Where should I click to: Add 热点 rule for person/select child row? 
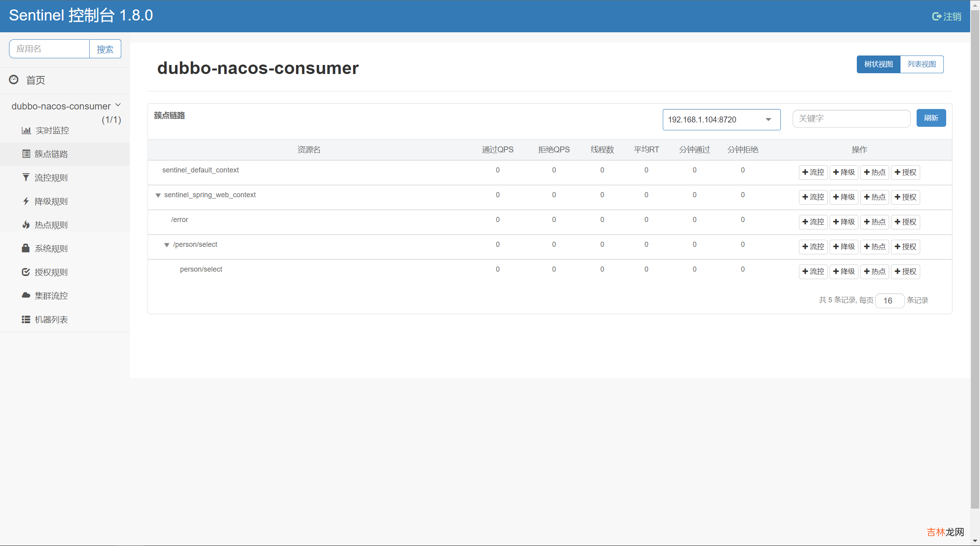[x=875, y=272]
